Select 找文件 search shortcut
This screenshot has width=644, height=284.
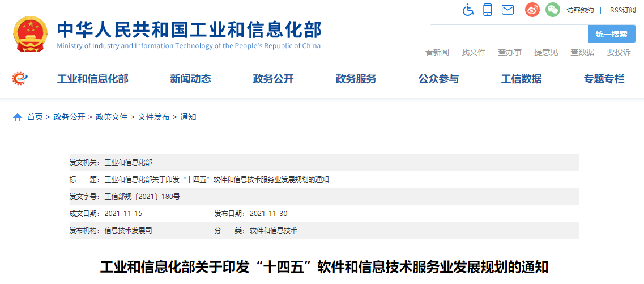tap(474, 52)
